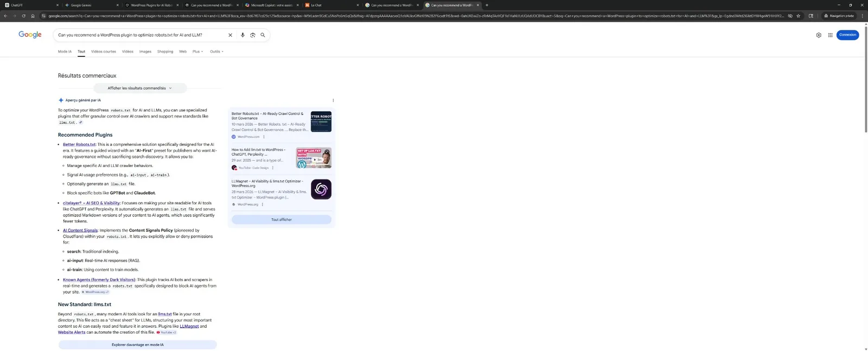Select the 'Shopping' search tab

click(x=165, y=52)
